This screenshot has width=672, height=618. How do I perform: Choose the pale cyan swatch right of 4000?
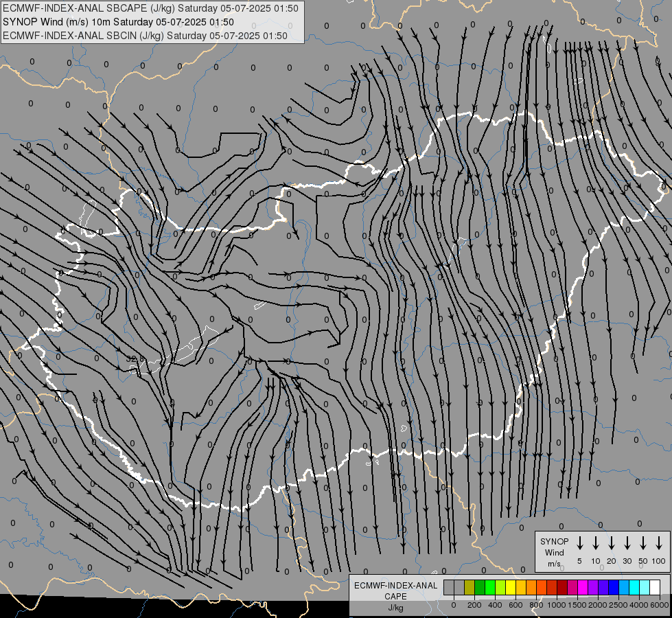point(645,587)
